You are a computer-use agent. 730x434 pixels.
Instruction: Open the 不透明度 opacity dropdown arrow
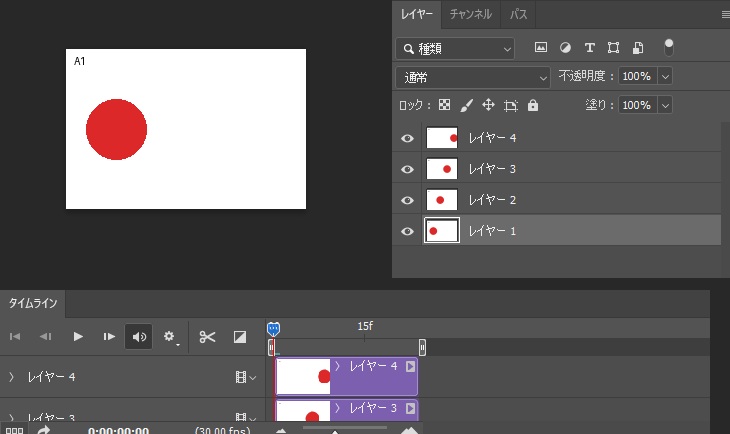point(665,76)
